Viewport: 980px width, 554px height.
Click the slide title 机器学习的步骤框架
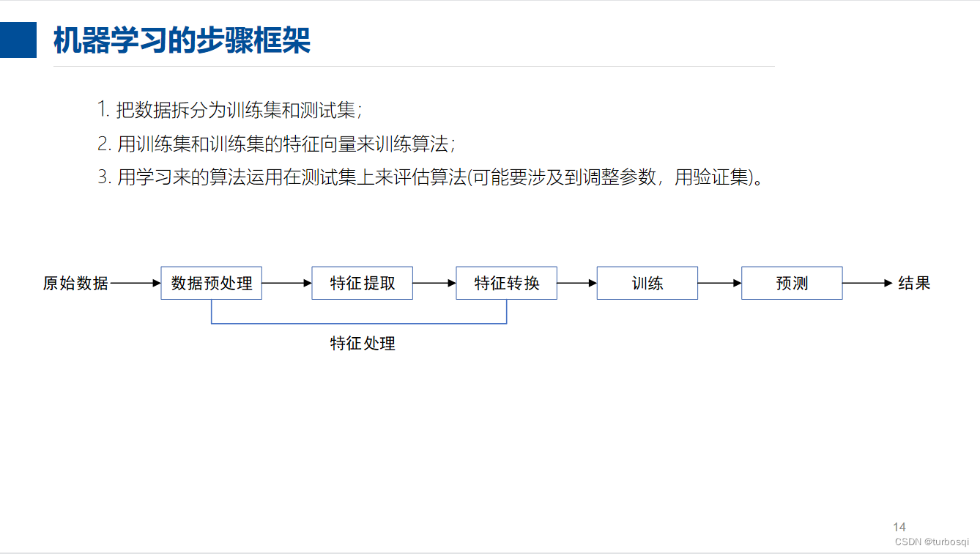[x=182, y=41]
